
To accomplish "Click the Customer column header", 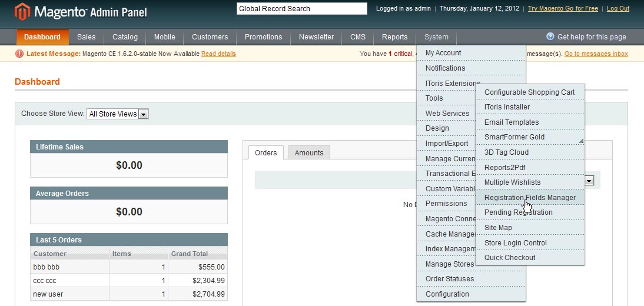I will 70,254.
